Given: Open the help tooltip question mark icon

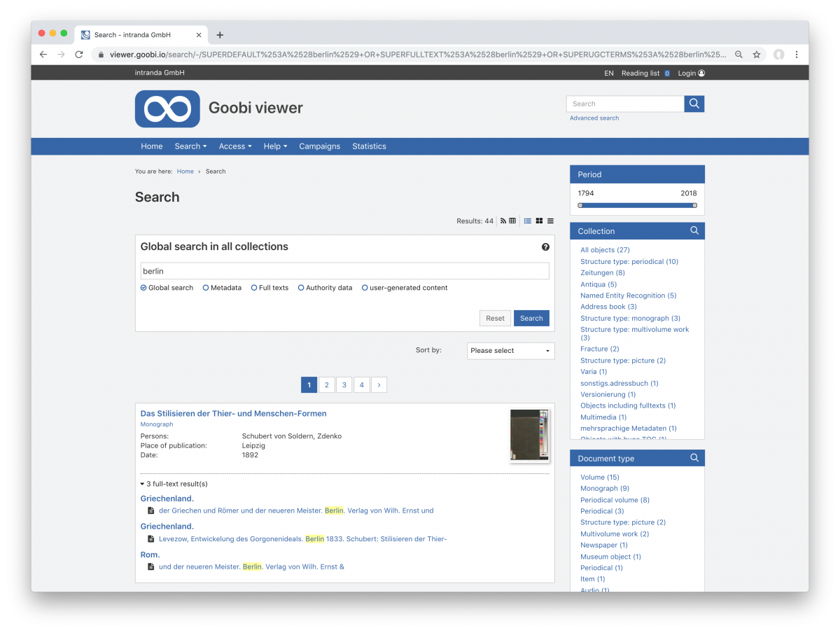Looking at the screenshot, I should coord(545,246).
